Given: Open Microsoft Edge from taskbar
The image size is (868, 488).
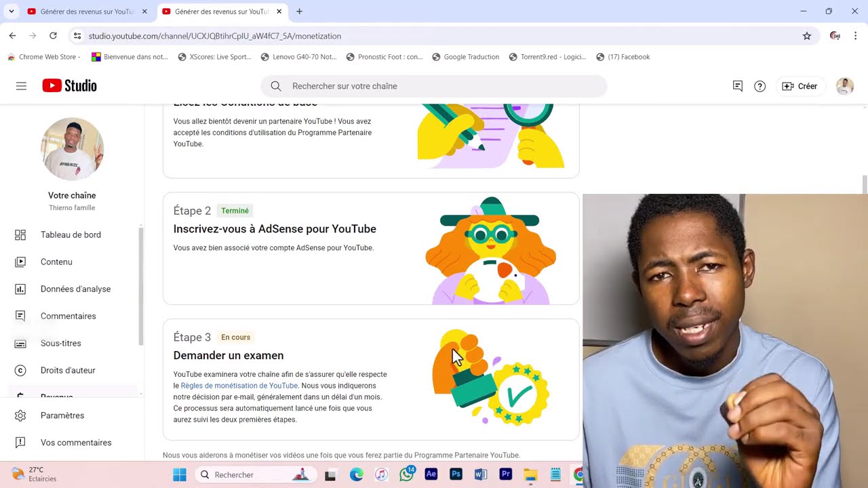Looking at the screenshot, I should pos(357,475).
